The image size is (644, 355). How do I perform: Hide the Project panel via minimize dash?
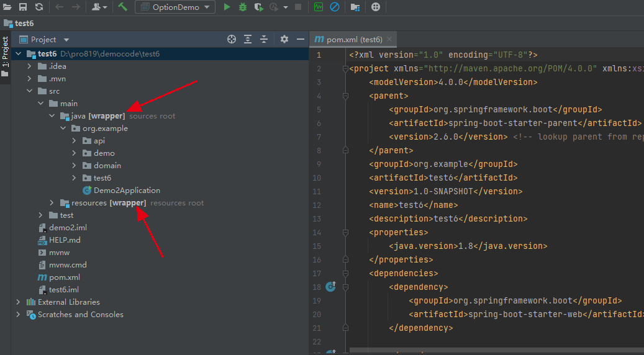pyautogui.click(x=300, y=39)
